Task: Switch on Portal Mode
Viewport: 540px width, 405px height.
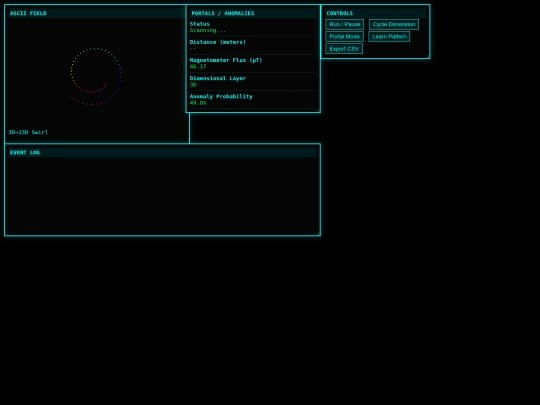Action: click(344, 37)
